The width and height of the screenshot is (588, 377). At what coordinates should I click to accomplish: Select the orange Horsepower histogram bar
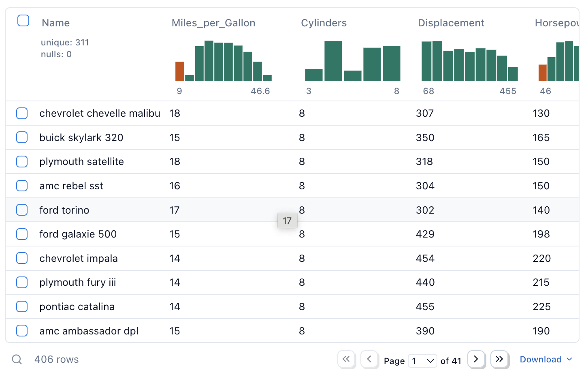pyautogui.click(x=542, y=73)
